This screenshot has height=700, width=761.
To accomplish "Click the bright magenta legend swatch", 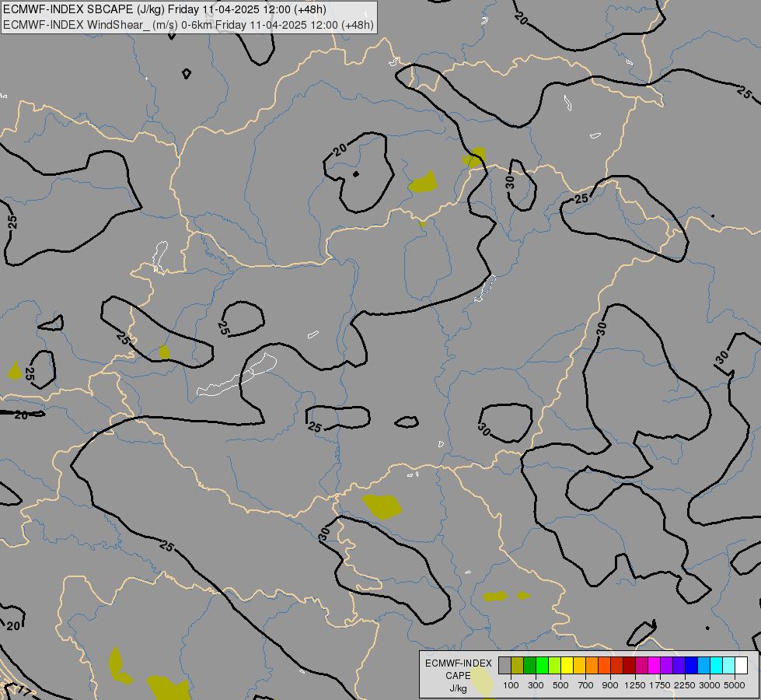I will click(x=654, y=665).
